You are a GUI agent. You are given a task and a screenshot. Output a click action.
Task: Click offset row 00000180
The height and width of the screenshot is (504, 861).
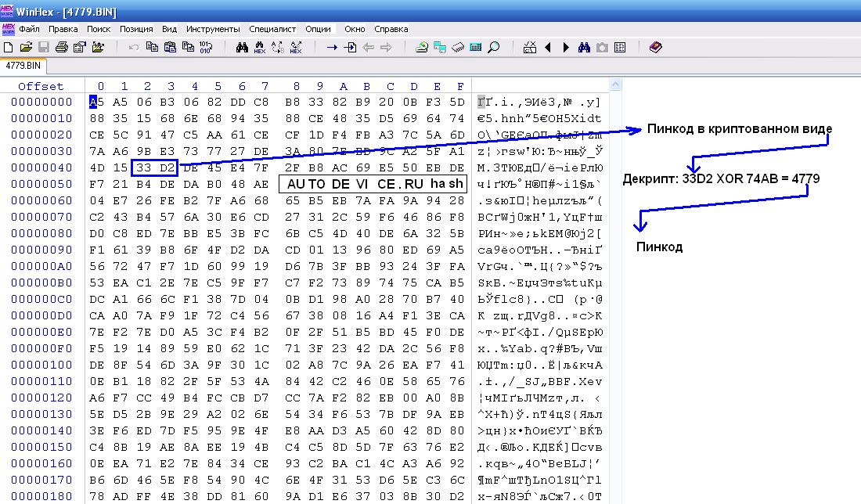(x=41, y=496)
